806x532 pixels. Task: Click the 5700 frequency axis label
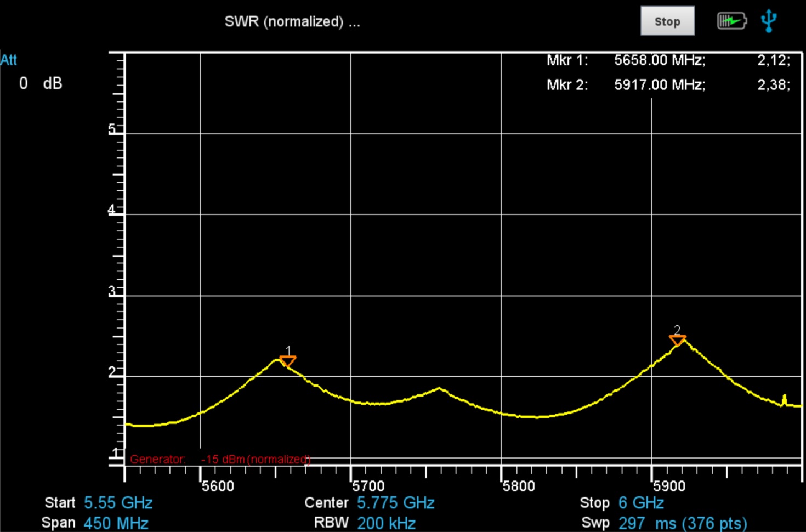[368, 486]
